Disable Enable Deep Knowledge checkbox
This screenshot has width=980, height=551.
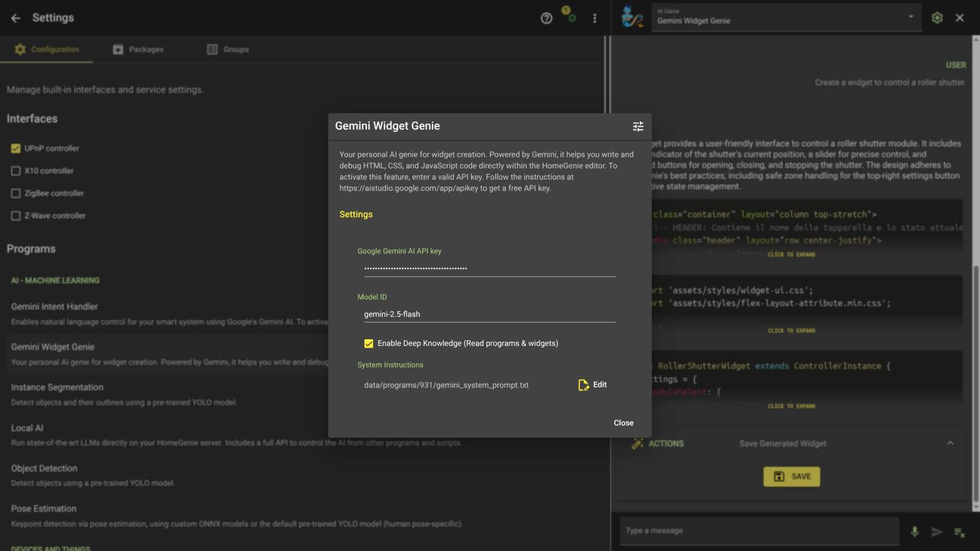point(369,343)
